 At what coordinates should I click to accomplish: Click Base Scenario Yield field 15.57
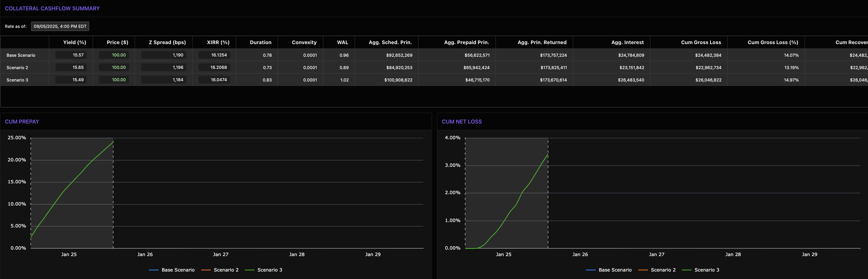pyautogui.click(x=71, y=55)
